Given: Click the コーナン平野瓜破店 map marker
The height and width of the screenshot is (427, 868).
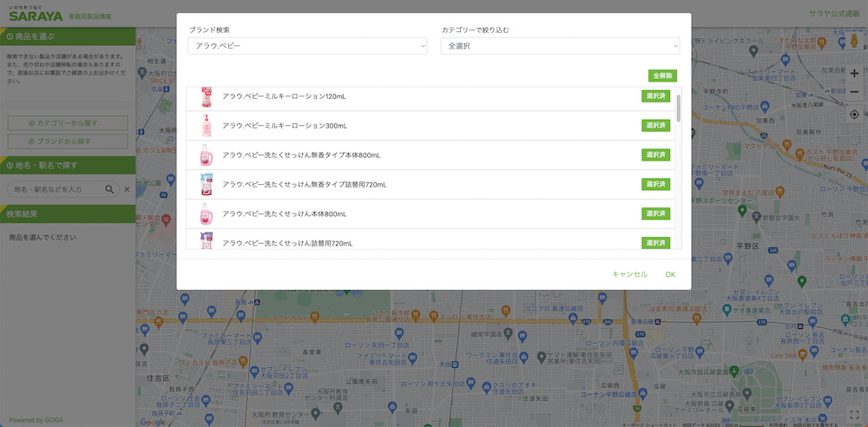Looking at the screenshot, I should pos(642,393).
